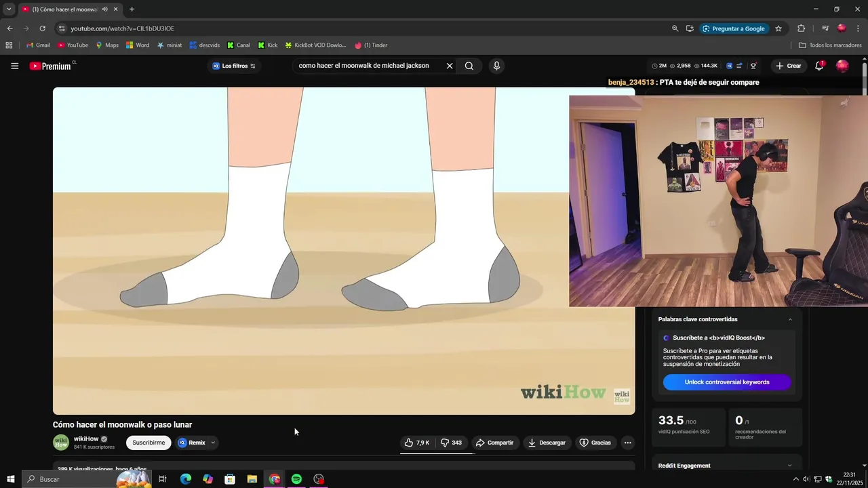Open the vidIQ extension icon in YouTube header
868x488 pixels.
pyautogui.click(x=730, y=66)
